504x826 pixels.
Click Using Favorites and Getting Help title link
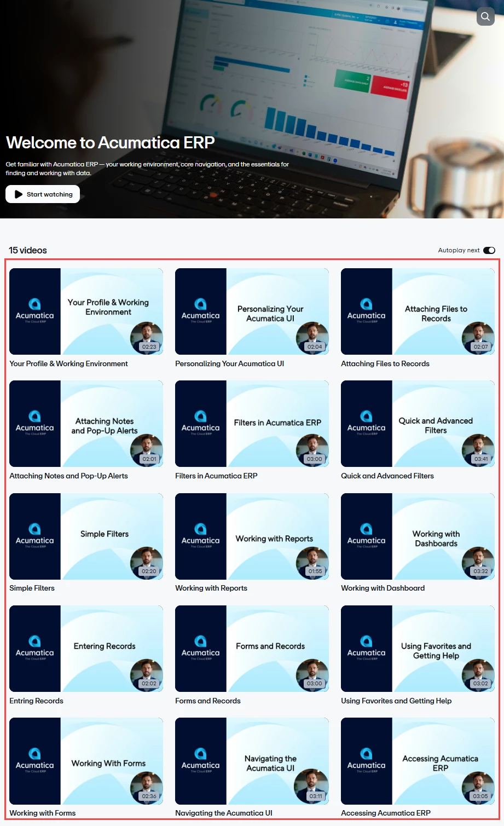(396, 701)
